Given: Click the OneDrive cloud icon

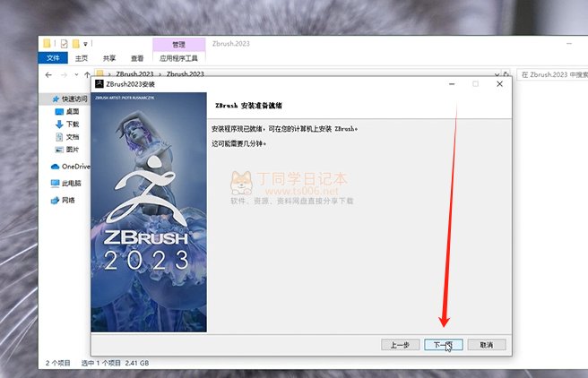Looking at the screenshot, I should pos(56,167).
